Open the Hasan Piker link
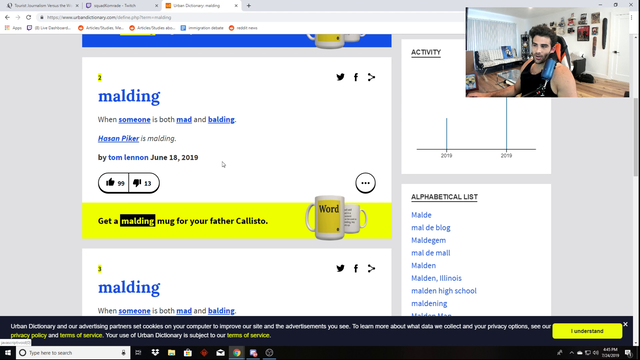 click(x=118, y=138)
